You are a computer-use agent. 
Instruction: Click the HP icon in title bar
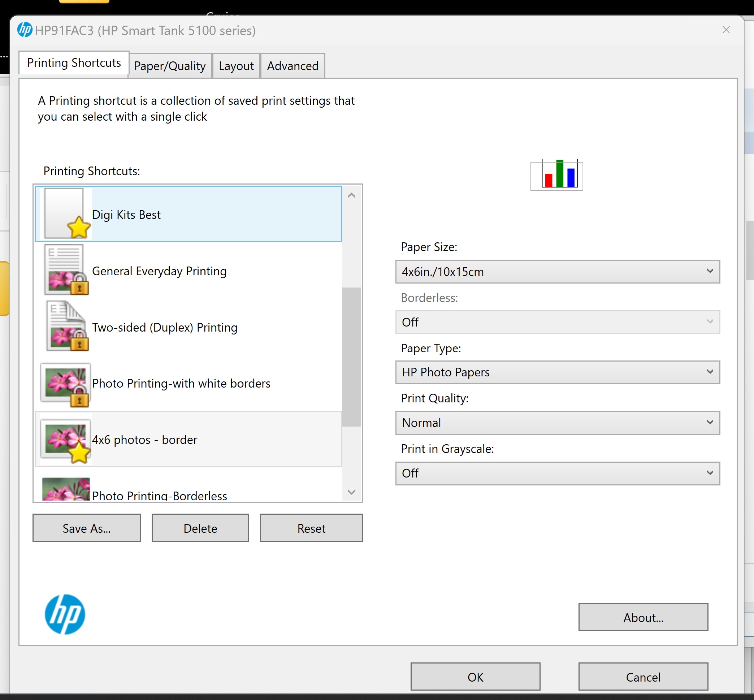coord(25,30)
